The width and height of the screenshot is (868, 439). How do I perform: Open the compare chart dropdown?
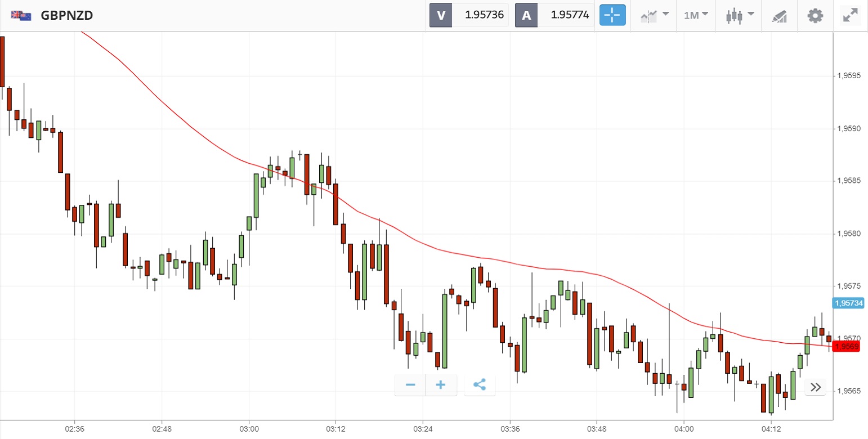pos(655,15)
